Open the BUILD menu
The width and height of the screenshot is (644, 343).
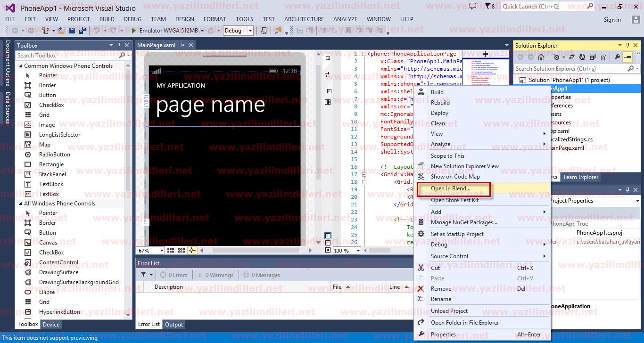click(107, 19)
